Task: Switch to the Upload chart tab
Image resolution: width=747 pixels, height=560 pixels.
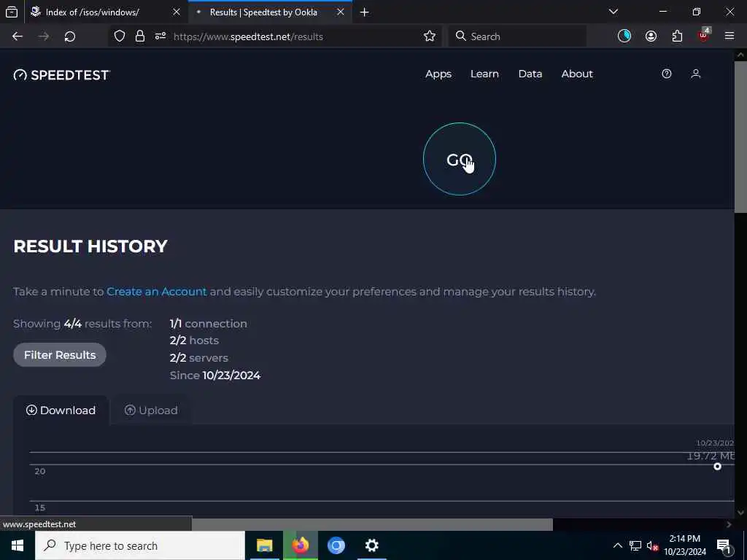Action: (x=151, y=410)
